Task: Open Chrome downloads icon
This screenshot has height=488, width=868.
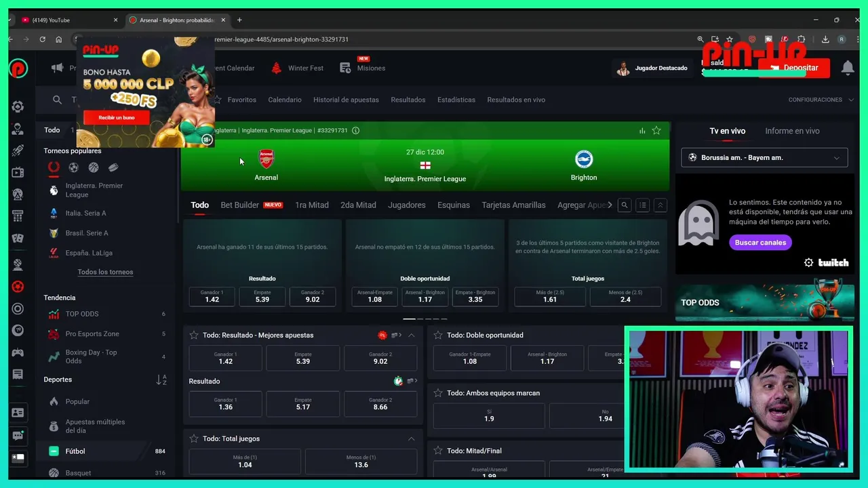Action: 825,39
